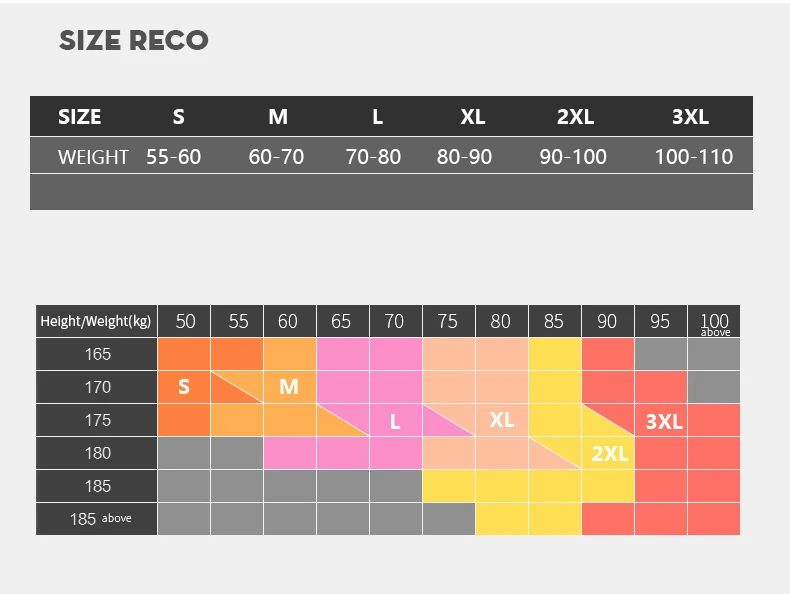Select the 100-110 weight range

click(694, 157)
